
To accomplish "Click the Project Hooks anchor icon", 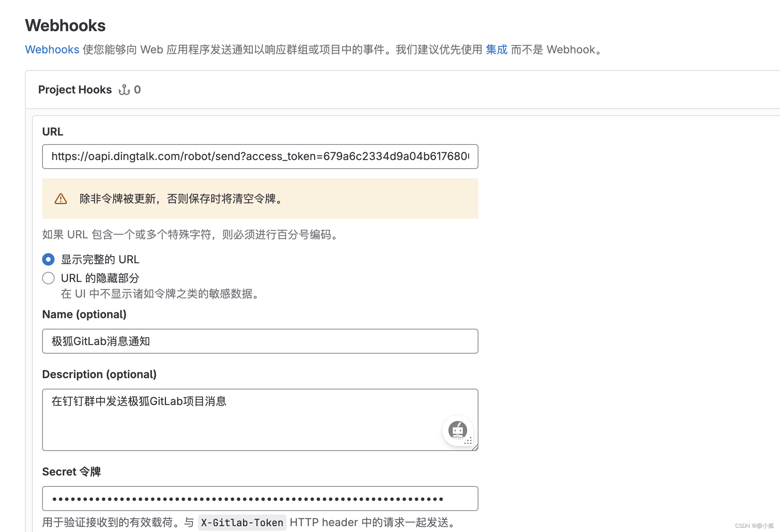I will tap(124, 90).
